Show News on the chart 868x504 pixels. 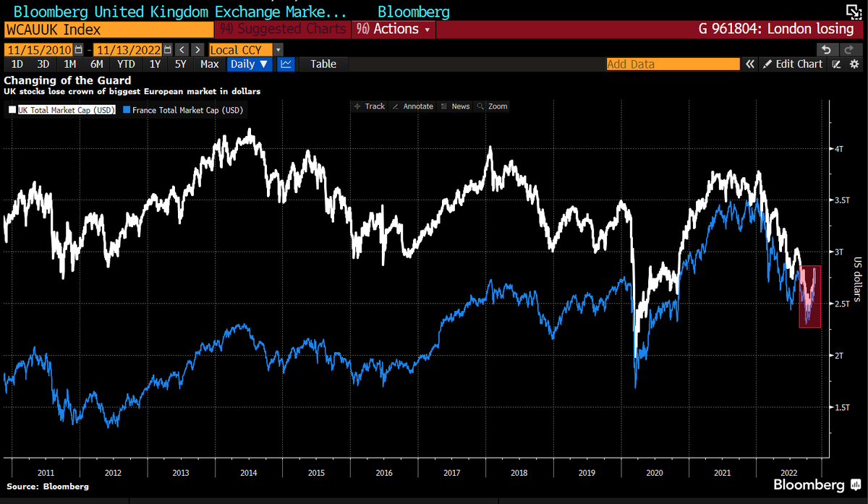tap(455, 106)
